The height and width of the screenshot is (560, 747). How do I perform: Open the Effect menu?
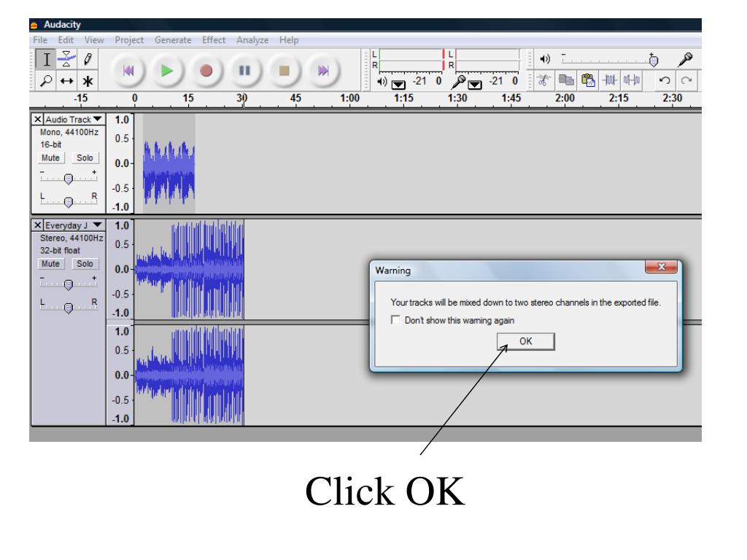214,40
